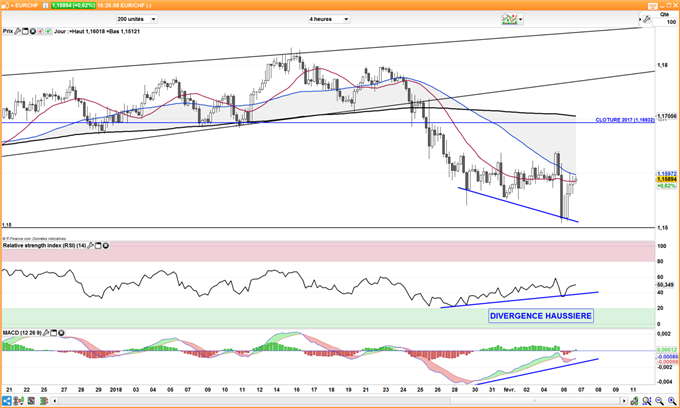Maximize the MACD indicator panel
The width and height of the screenshot is (680, 408).
point(54,333)
